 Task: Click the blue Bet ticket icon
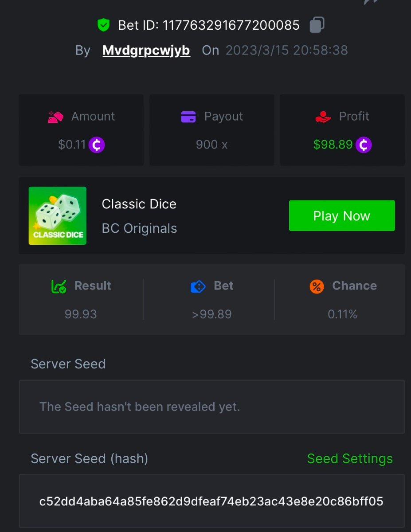point(198,286)
